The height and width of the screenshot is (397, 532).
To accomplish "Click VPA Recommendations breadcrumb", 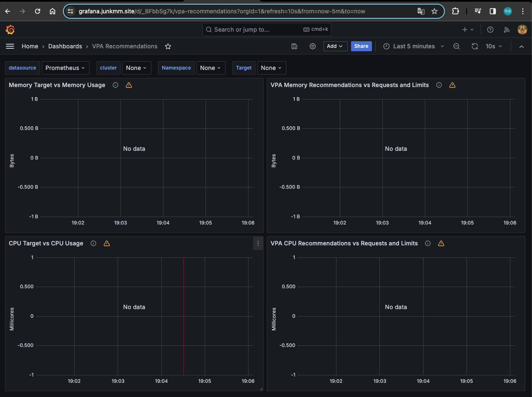I will coord(125,46).
